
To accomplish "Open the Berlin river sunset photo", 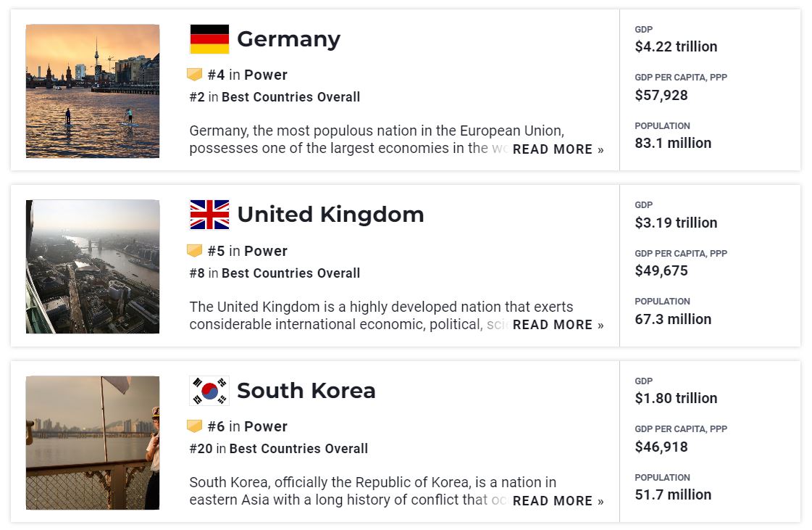I will coord(93,91).
